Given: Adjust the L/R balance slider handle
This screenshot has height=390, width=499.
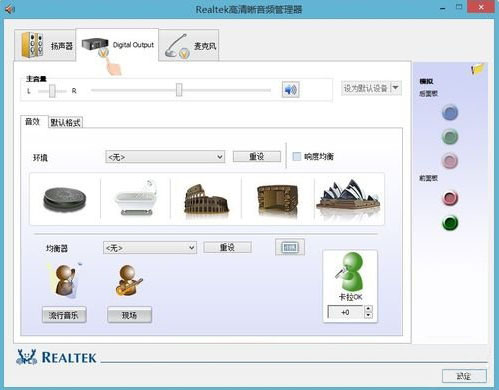Looking at the screenshot, I should [x=52, y=91].
